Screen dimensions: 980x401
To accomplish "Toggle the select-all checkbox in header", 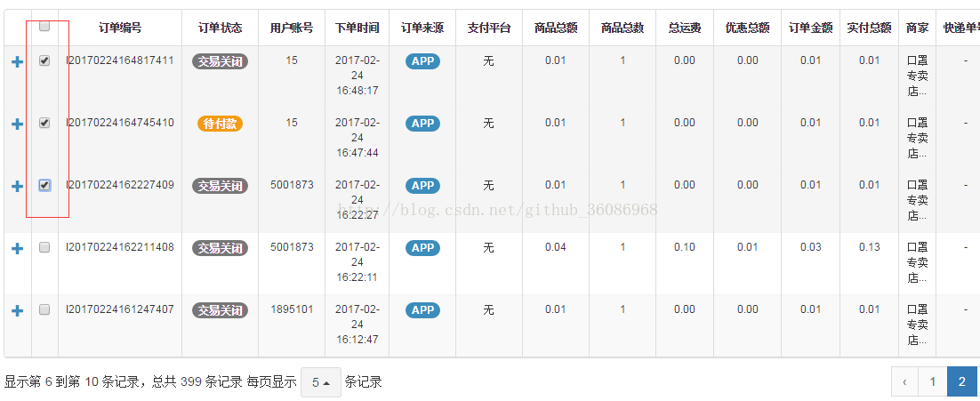I will point(44,27).
